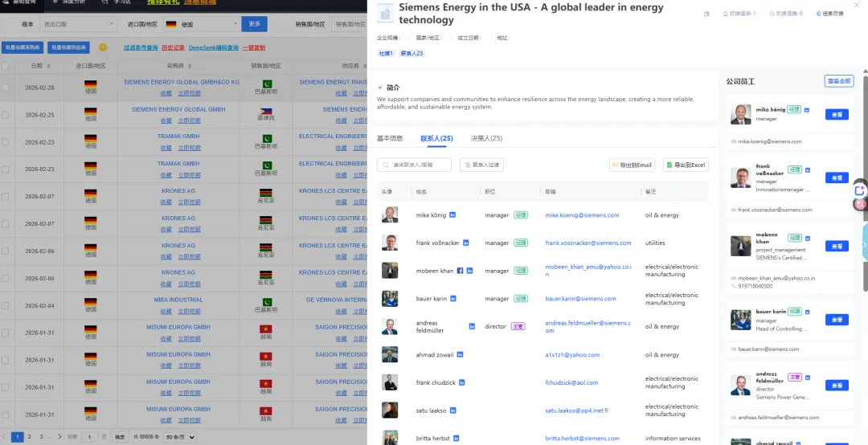
Task: Open mike könig's LinkedIn icon in contact table
Action: point(452,214)
